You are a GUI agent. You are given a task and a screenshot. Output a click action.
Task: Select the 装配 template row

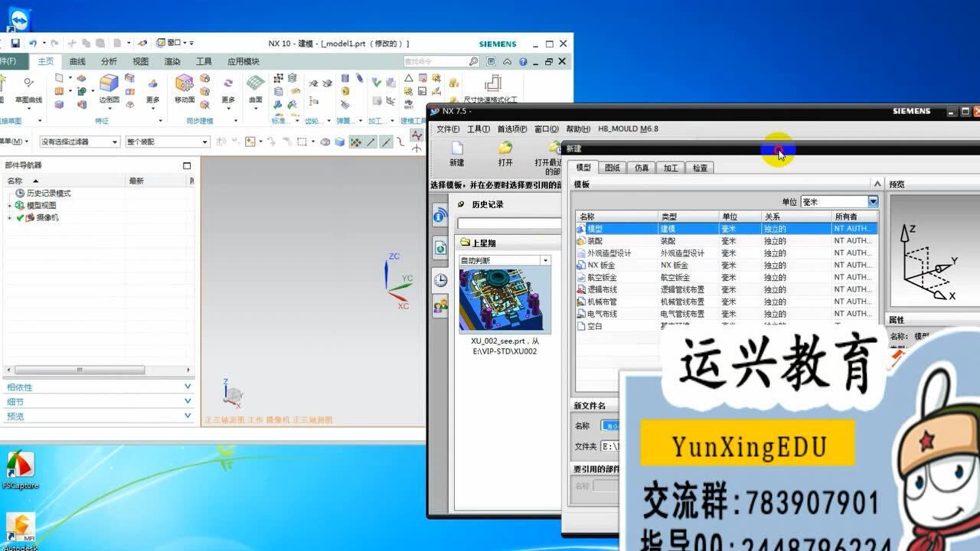(726, 240)
